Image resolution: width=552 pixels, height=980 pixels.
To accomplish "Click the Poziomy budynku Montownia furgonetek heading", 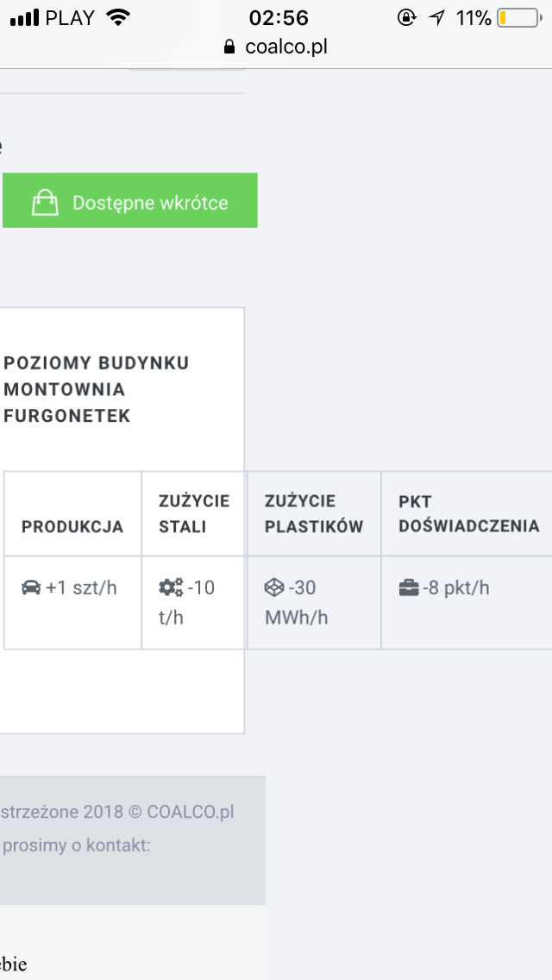I will 97,389.
